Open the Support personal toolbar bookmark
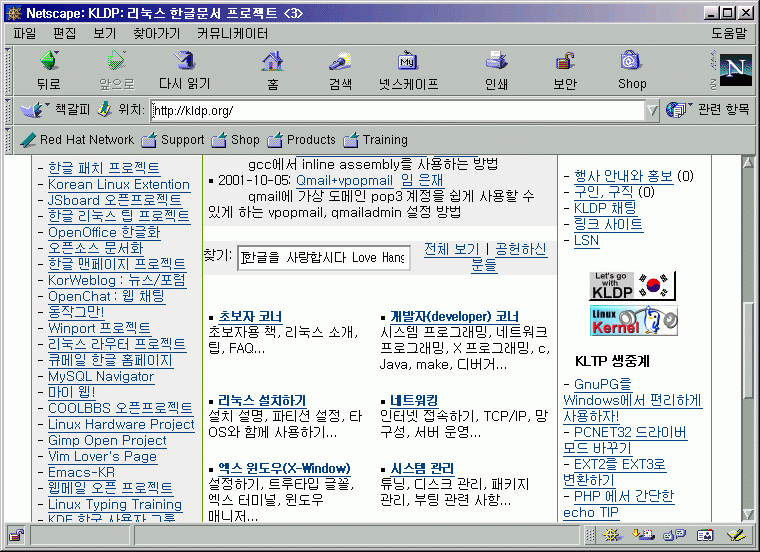 [x=173, y=140]
